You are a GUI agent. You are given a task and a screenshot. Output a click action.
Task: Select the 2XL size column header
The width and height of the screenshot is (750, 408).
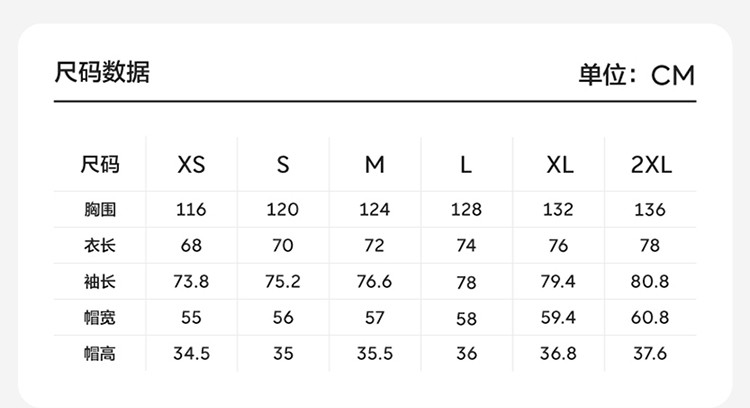click(651, 165)
